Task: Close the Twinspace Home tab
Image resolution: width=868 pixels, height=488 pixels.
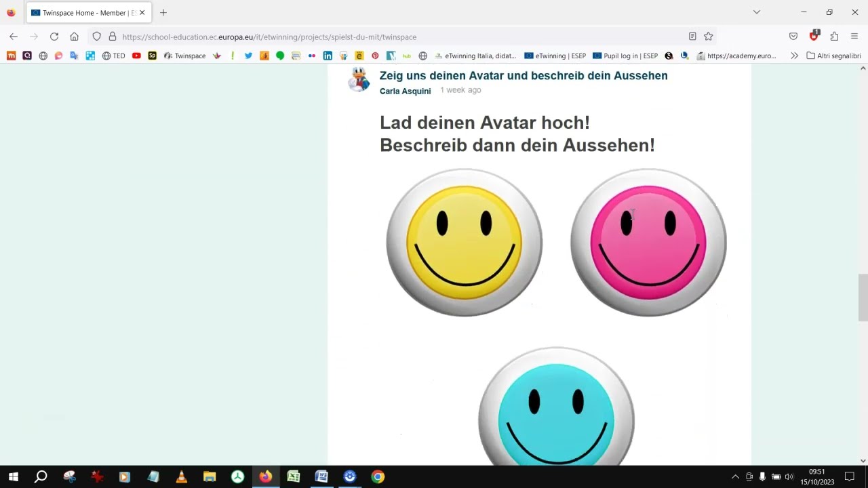Action: tap(142, 12)
